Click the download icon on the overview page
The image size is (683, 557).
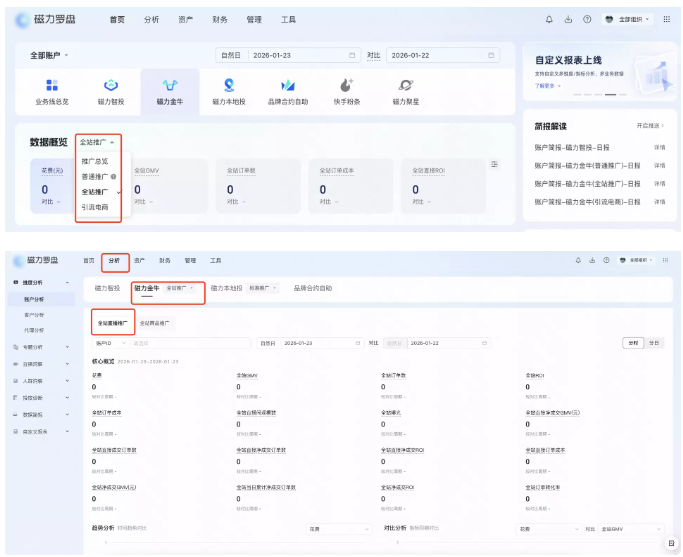click(568, 19)
